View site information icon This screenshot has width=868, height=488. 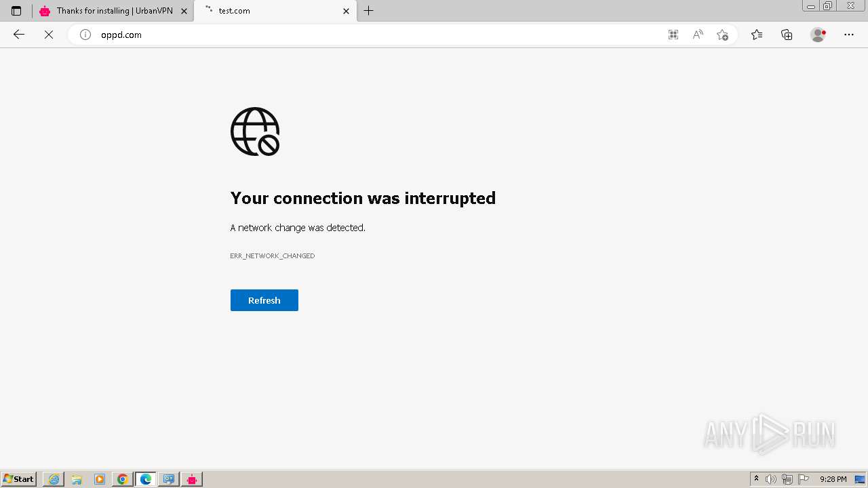tap(85, 35)
